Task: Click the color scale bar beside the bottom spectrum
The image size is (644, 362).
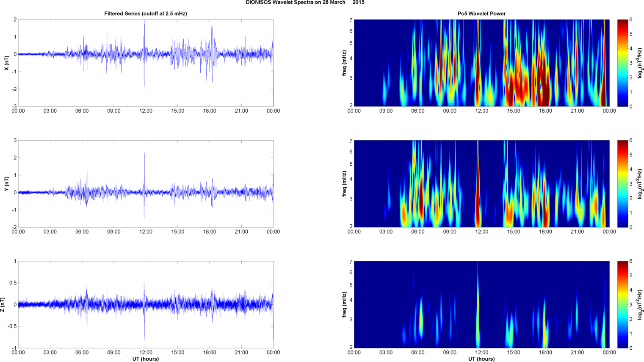Action: (x=622, y=304)
